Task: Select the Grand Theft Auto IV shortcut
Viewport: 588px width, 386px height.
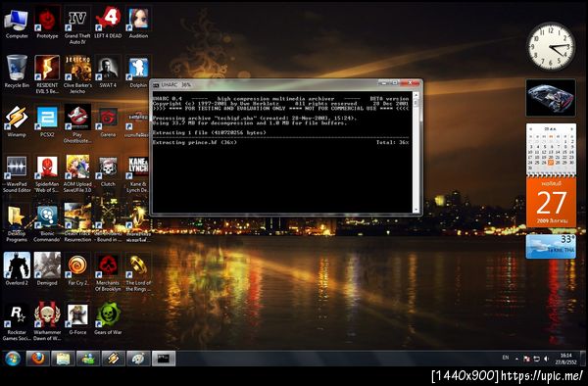Action: point(77,25)
